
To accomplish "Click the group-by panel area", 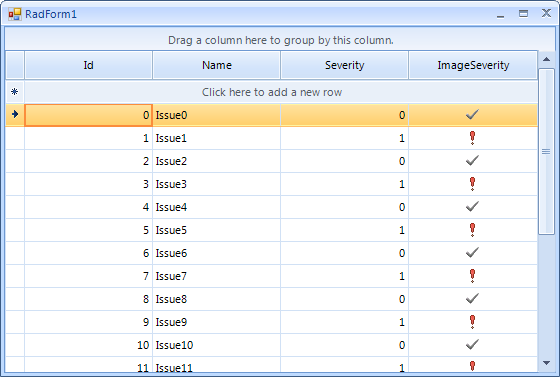I will click(280, 40).
